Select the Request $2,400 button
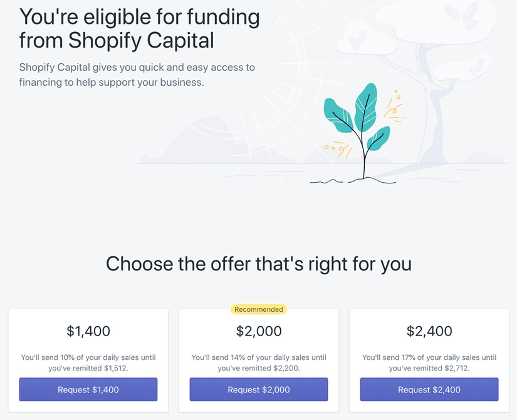Image resolution: width=517 pixels, height=420 pixels. coord(429,389)
